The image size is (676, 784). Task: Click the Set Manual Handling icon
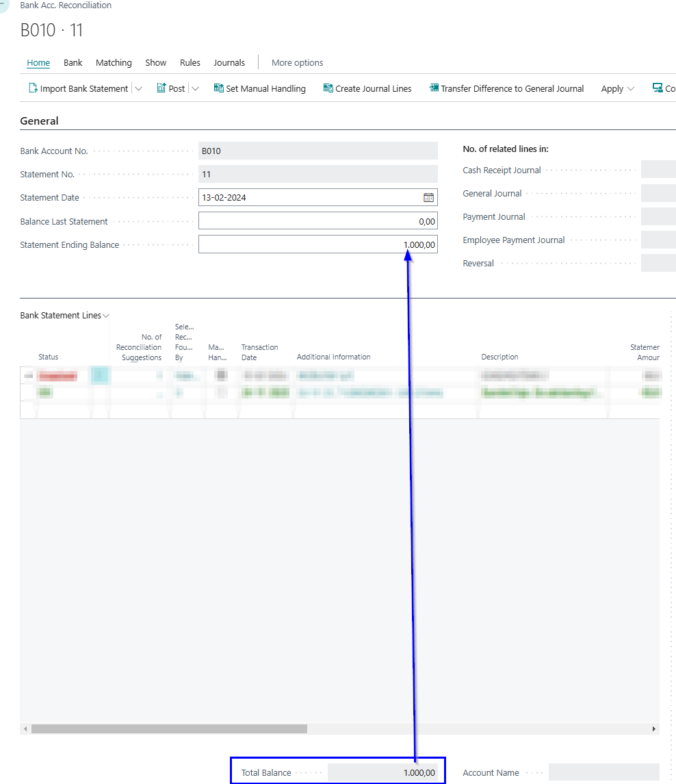(219, 88)
